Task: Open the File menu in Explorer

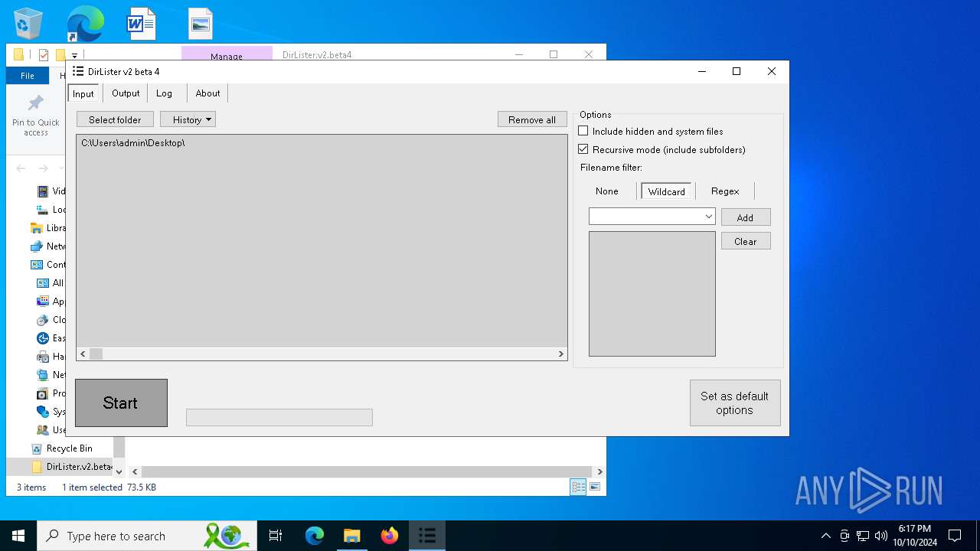Action: point(28,76)
